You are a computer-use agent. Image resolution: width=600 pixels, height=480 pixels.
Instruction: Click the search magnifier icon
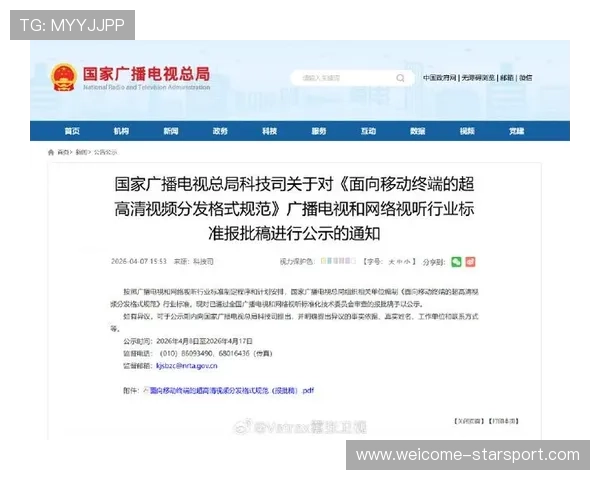400,78
